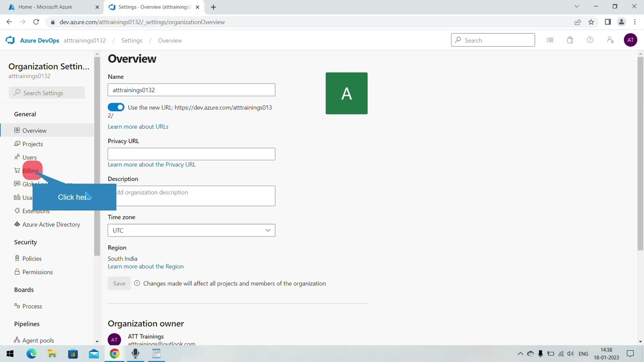The image size is (644, 362).
Task: Open the work items list icon in header
Action: [550, 40]
